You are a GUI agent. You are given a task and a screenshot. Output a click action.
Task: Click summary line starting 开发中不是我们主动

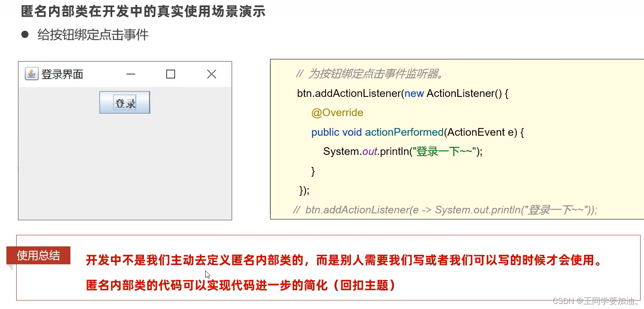click(x=345, y=260)
